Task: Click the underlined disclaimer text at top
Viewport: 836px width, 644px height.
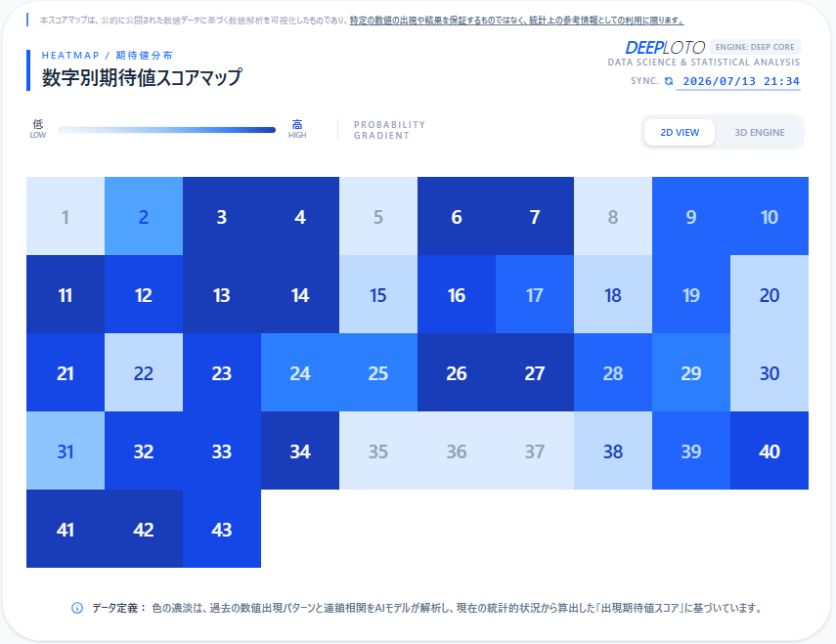Action: pyautogui.click(x=516, y=21)
